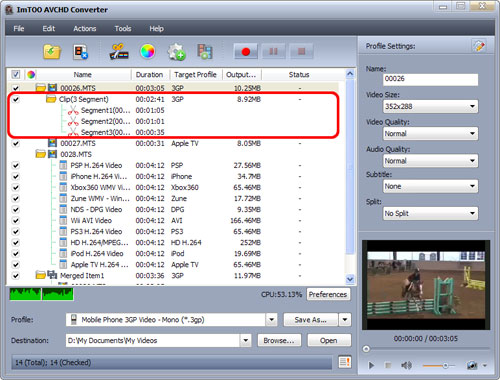Click the Profile Settings edit pencil icon
This screenshot has height=380, width=500.
479,46
